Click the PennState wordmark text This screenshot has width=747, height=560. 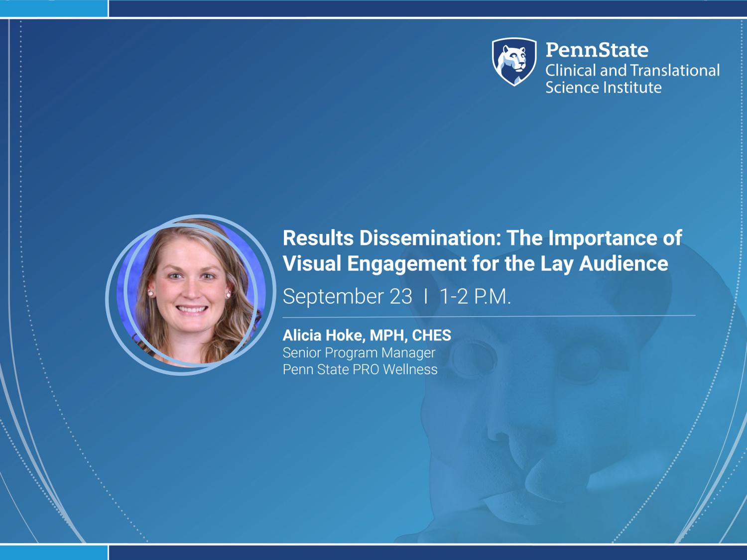[x=597, y=50]
